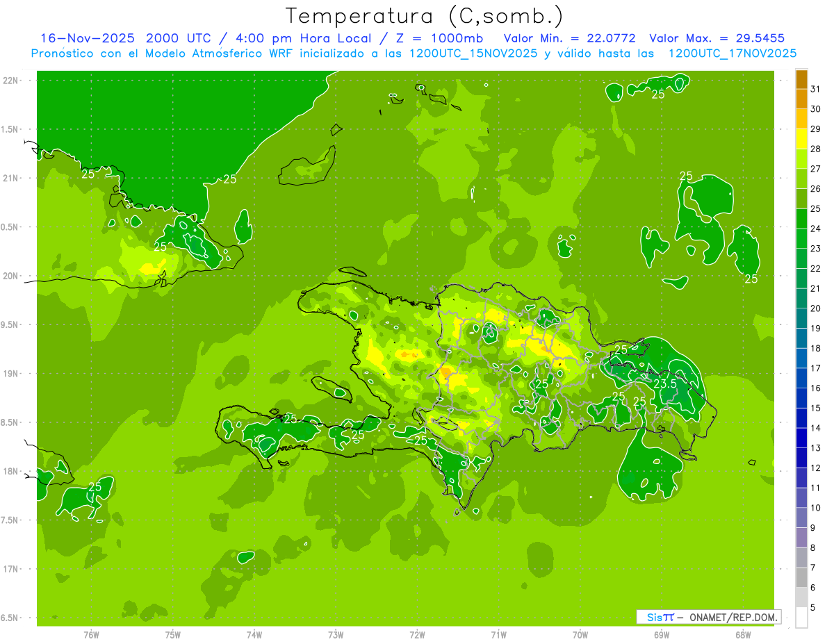Click the legend value label '26'
The height and width of the screenshot is (644, 834).
click(816, 188)
